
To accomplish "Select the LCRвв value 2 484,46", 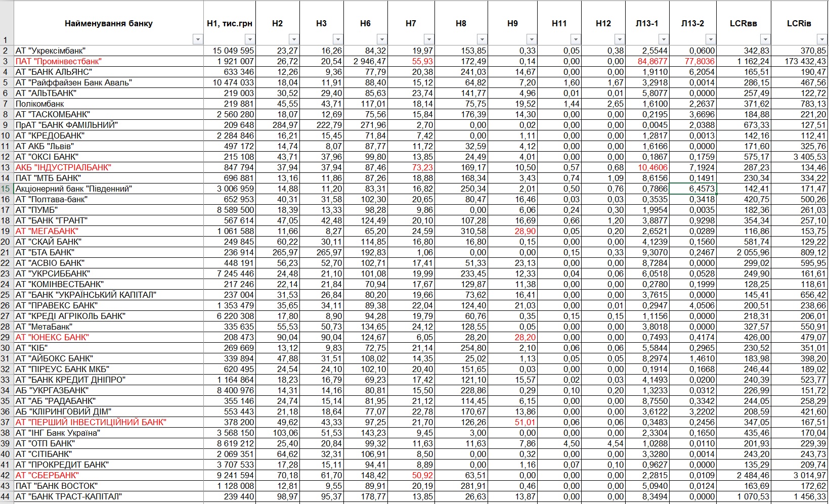I will pyautogui.click(x=744, y=475).
